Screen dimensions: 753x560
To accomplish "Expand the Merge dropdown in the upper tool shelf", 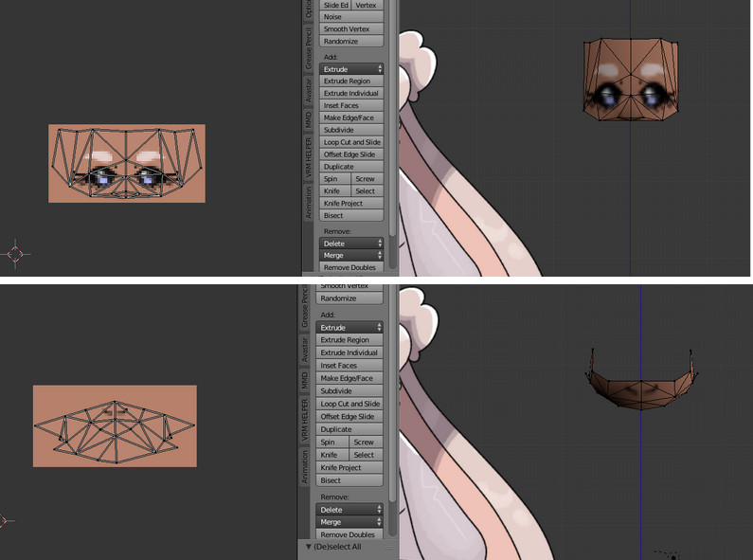I will [x=352, y=256].
